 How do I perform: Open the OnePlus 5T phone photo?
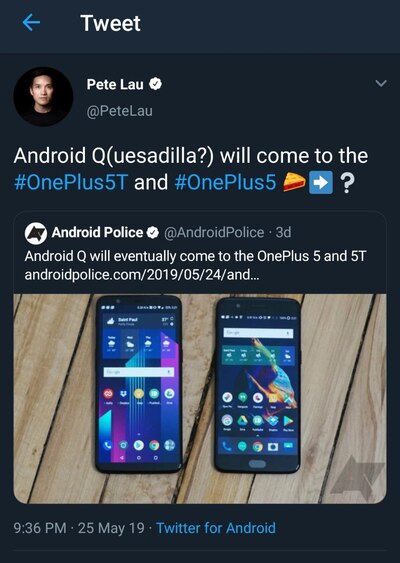139,383
